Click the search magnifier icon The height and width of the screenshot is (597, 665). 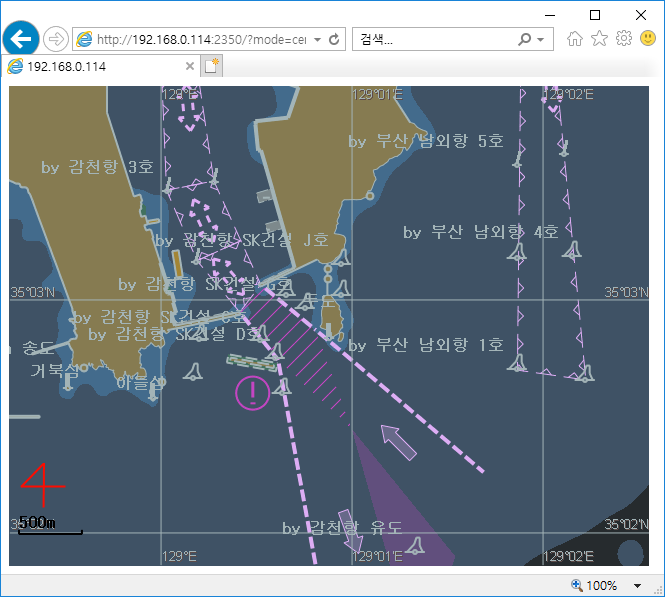(525, 40)
